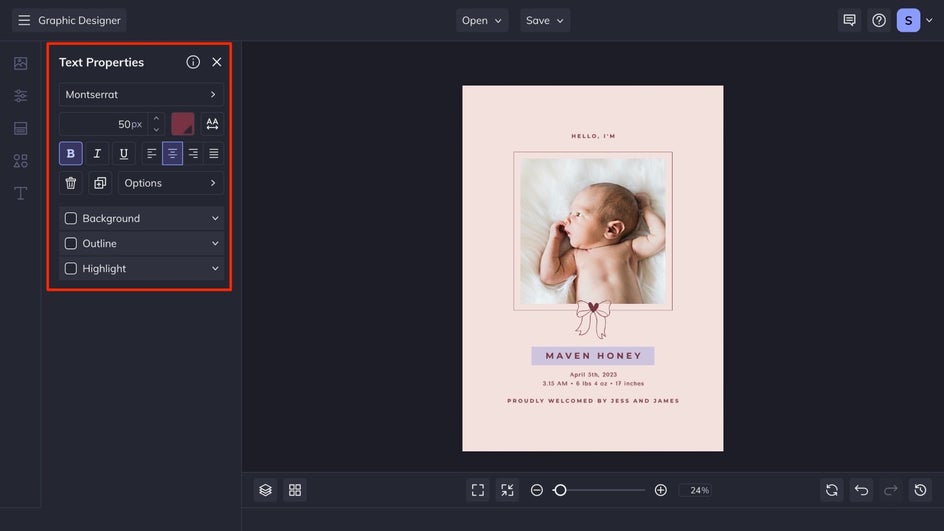Click the reset refresh icon
The height and width of the screenshot is (531, 944).
click(x=831, y=490)
